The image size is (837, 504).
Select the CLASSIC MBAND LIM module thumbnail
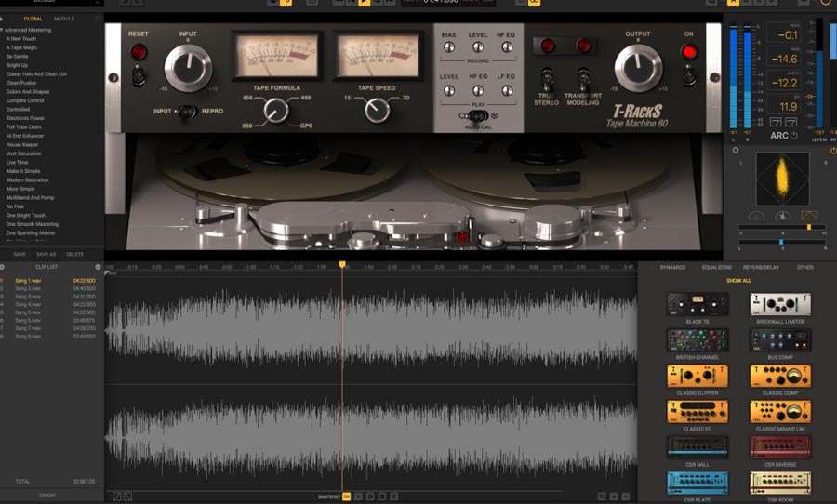pos(780,412)
